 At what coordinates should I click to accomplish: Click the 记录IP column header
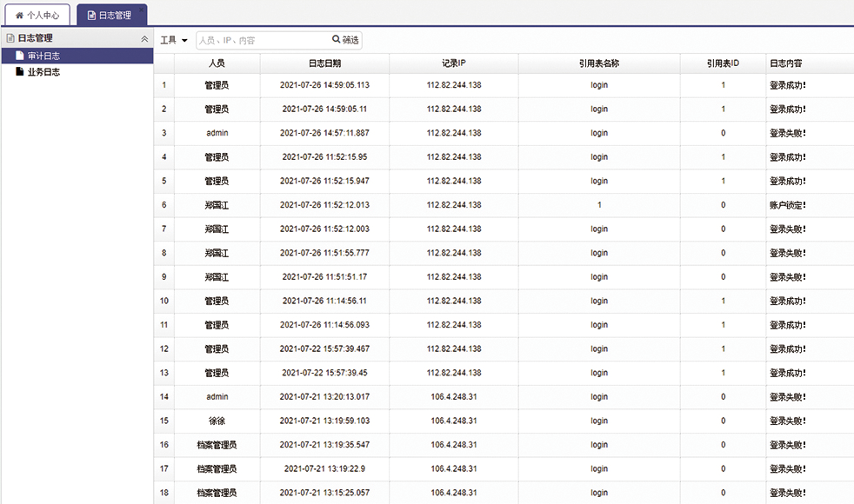click(x=453, y=63)
